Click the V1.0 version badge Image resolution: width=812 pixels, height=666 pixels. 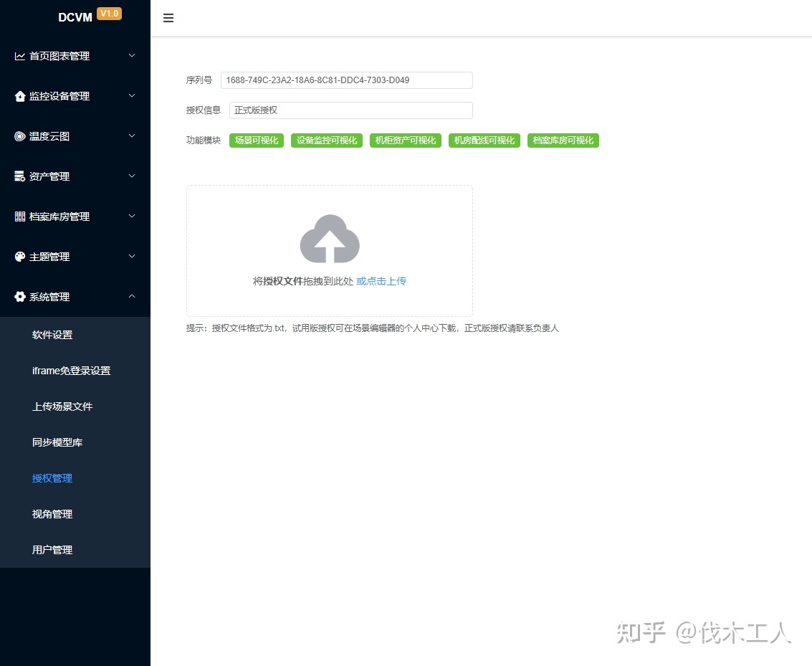pyautogui.click(x=109, y=14)
